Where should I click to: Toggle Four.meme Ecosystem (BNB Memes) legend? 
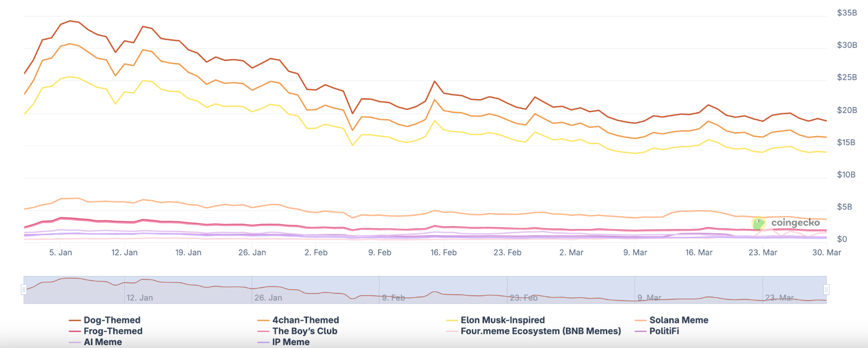(x=541, y=331)
